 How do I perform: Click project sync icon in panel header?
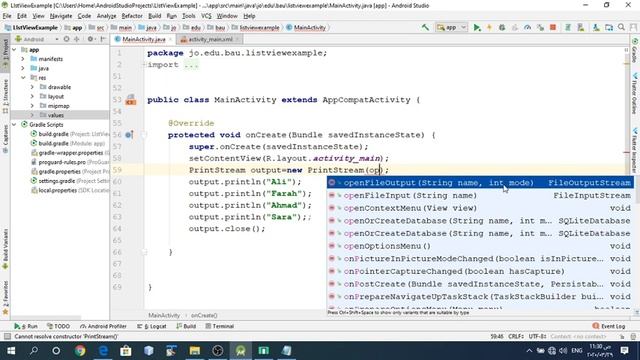coord(66,39)
